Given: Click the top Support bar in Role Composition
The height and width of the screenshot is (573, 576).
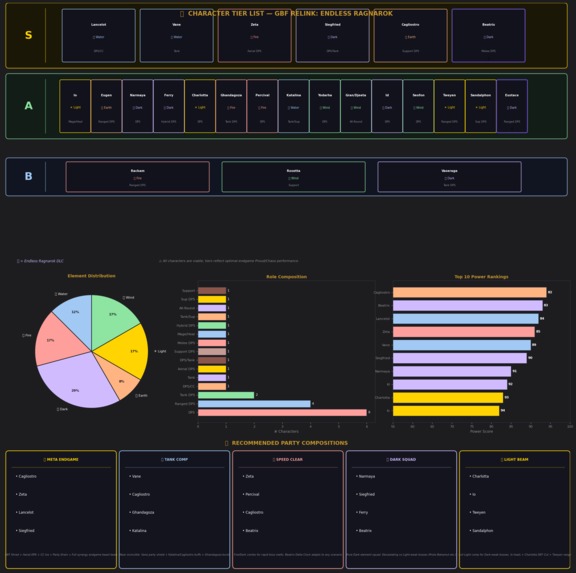Looking at the screenshot, I should 212,291.
